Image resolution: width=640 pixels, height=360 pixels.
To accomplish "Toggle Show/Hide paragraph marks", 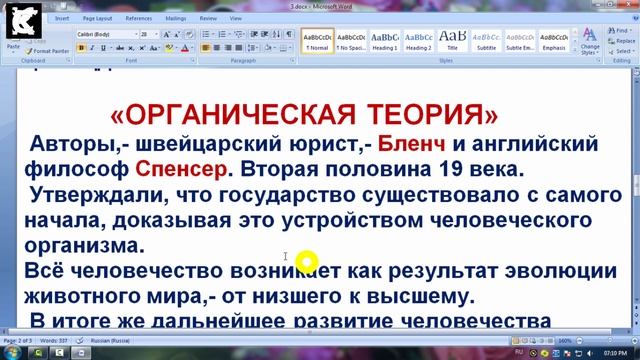I will 289,34.
